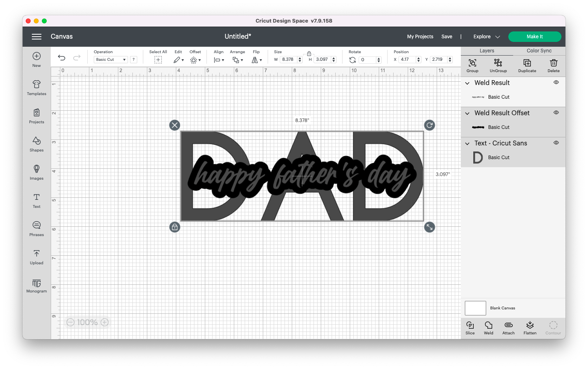Hide the Text - Cricut Sans layer
This screenshot has height=369, width=588.
point(556,143)
